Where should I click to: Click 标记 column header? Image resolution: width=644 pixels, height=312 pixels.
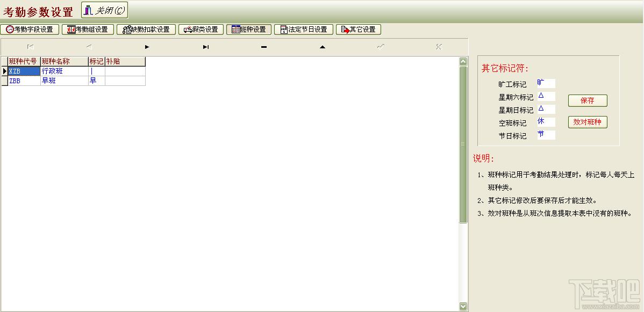coord(97,62)
